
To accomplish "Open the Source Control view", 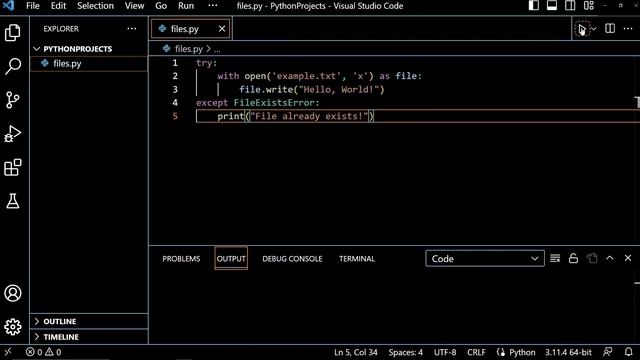I will [x=13, y=100].
